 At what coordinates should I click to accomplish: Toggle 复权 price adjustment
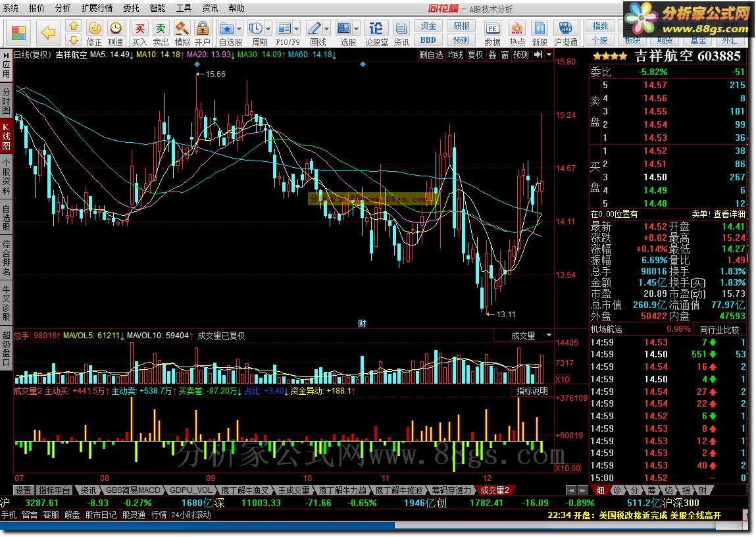(476, 55)
